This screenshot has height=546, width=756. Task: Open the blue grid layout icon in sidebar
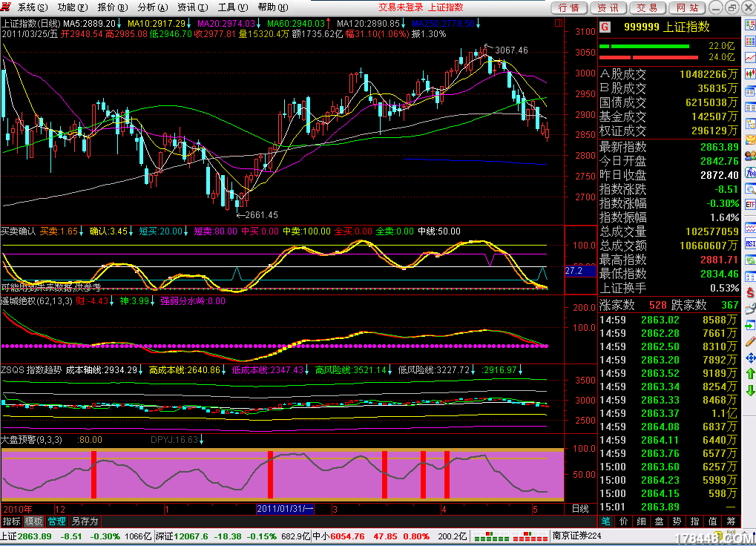tap(750, 277)
